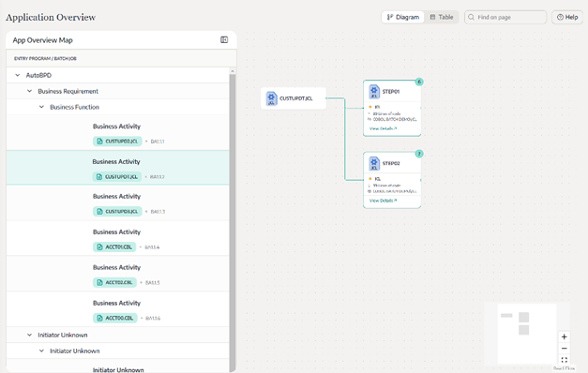Click the Business Function row label
The width and height of the screenshot is (588, 373).
(x=75, y=107)
